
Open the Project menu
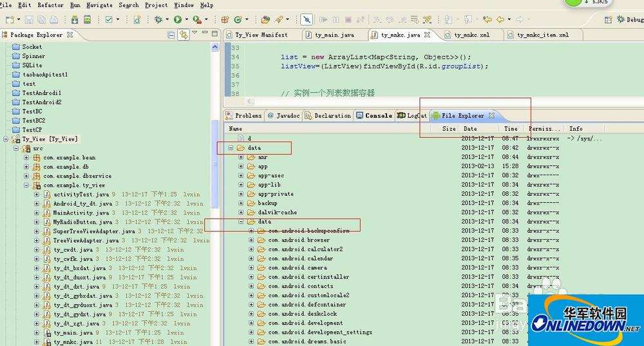click(156, 5)
